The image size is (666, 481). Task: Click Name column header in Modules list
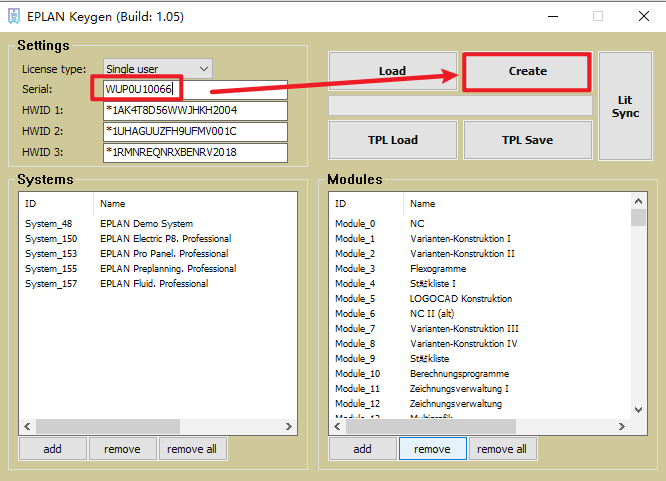coord(517,204)
